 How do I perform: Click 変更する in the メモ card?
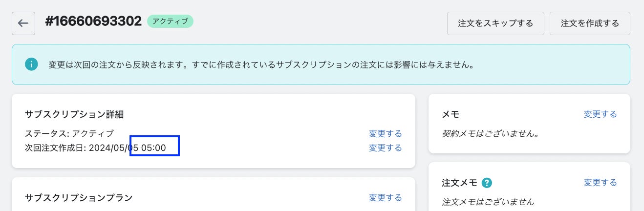[600, 114]
